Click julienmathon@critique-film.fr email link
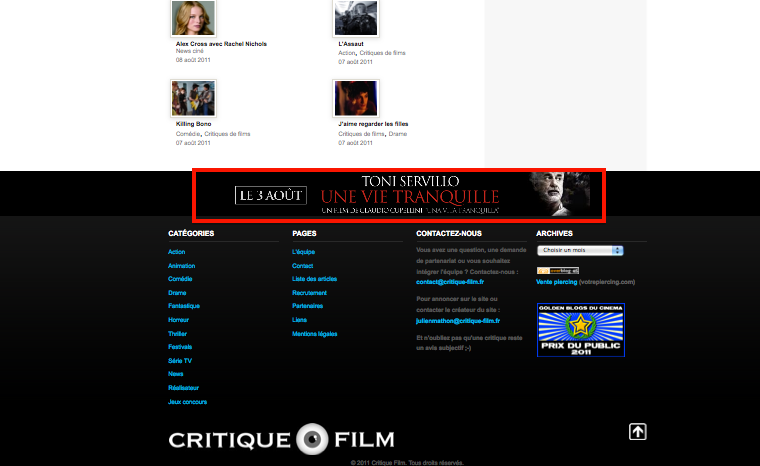The image size is (760, 466). tap(458, 321)
